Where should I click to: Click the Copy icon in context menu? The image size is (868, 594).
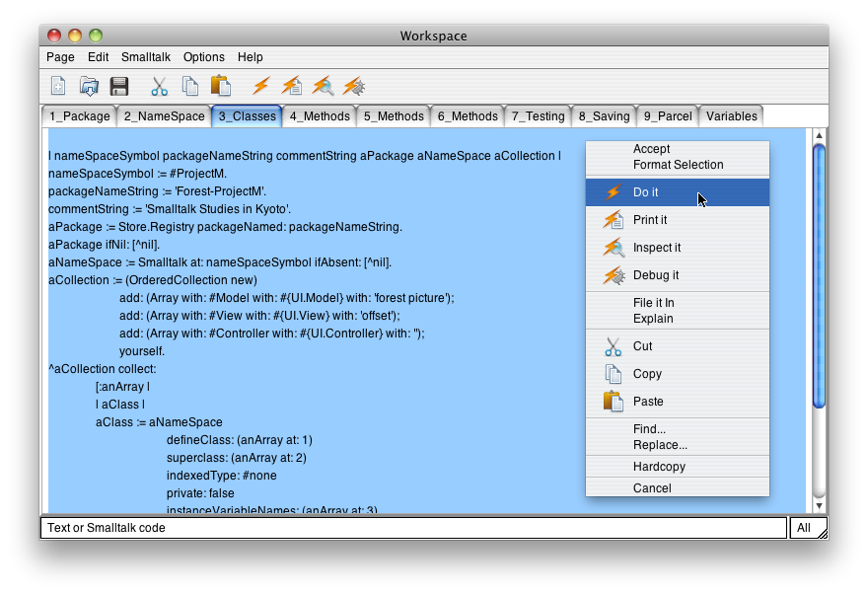point(613,374)
